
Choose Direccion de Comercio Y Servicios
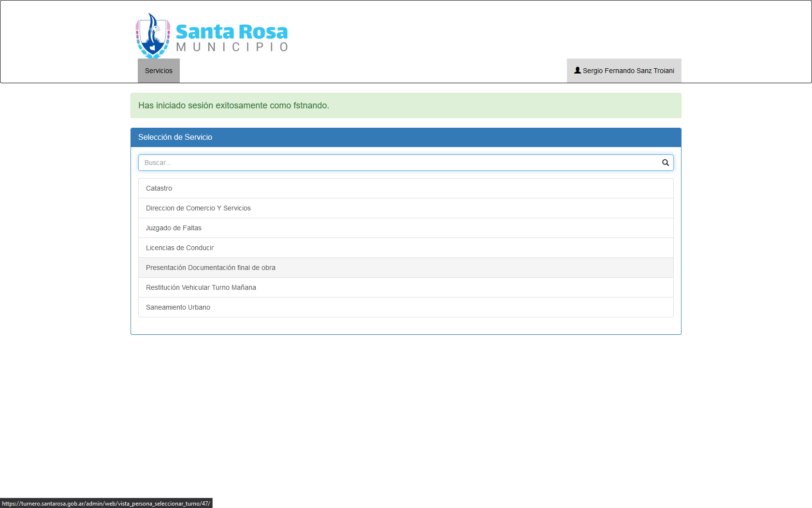[198, 208]
